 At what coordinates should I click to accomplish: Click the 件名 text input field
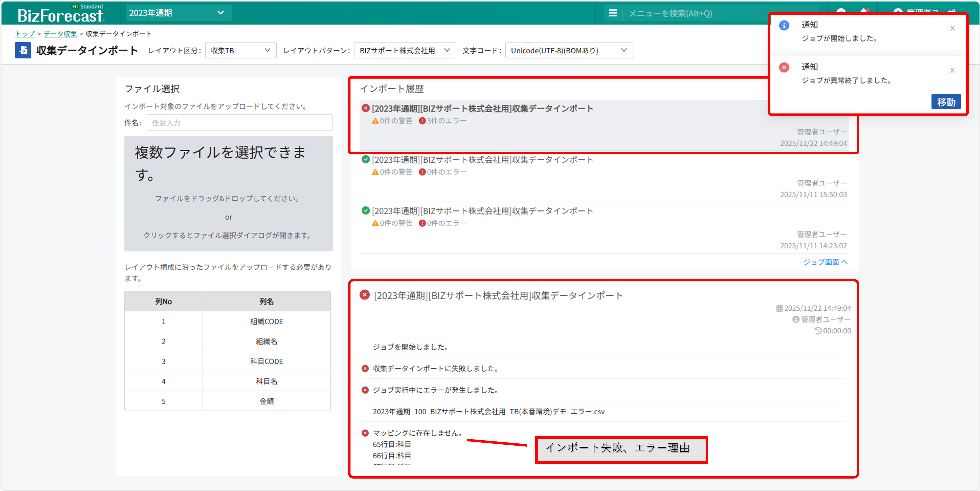[x=239, y=123]
